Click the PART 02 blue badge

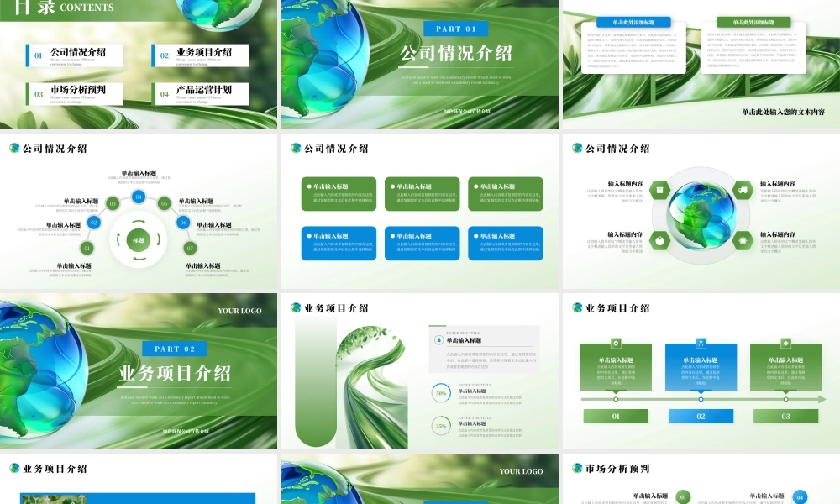[x=175, y=349]
